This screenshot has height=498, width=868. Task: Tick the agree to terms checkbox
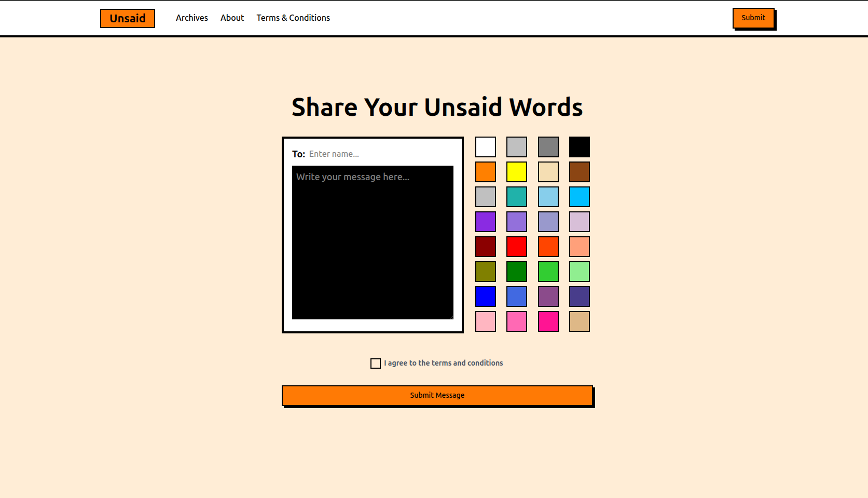[376, 364]
